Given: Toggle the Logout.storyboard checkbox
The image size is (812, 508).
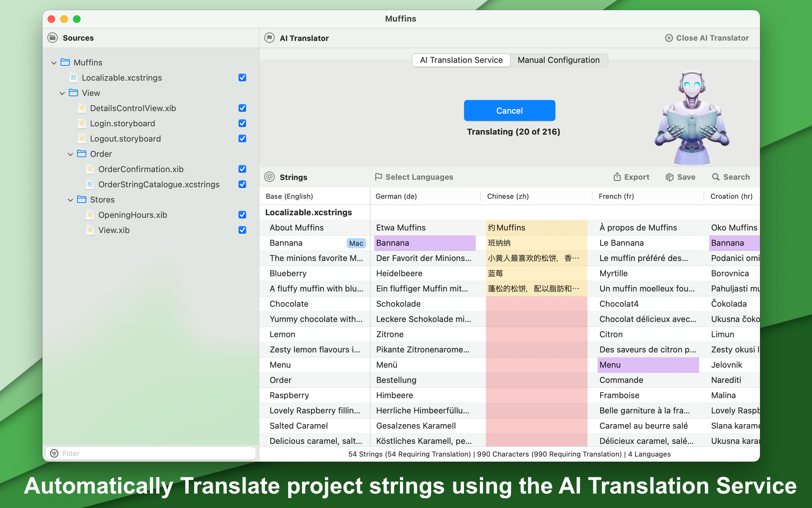Looking at the screenshot, I should (x=242, y=138).
